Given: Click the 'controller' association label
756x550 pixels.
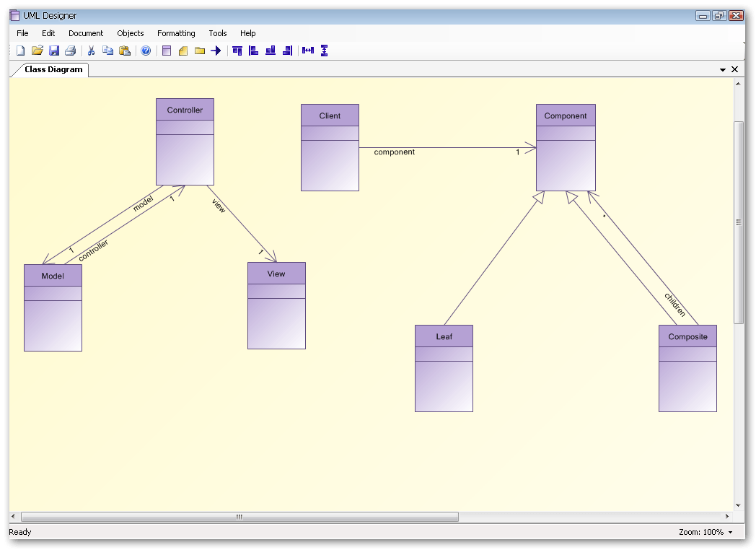Looking at the screenshot, I should pos(94,250).
